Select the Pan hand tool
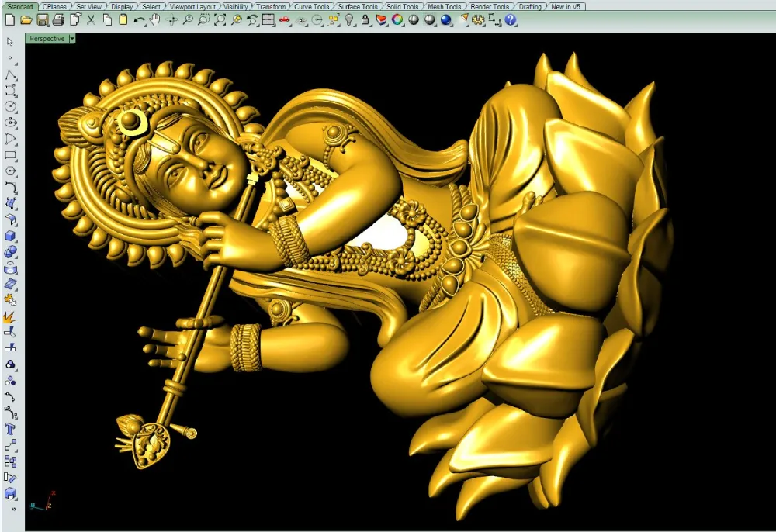Screen dimensions: 776x532 (155, 20)
